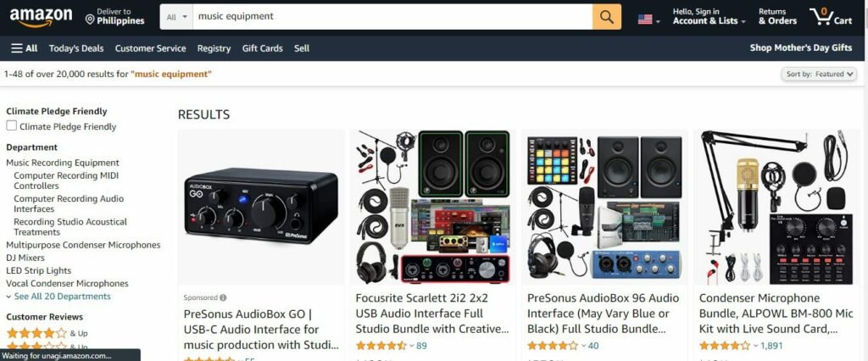This screenshot has width=868, height=361.
Task: Open Focusrite Scarlett 2i2 rating popover chevron
Action: (411, 346)
